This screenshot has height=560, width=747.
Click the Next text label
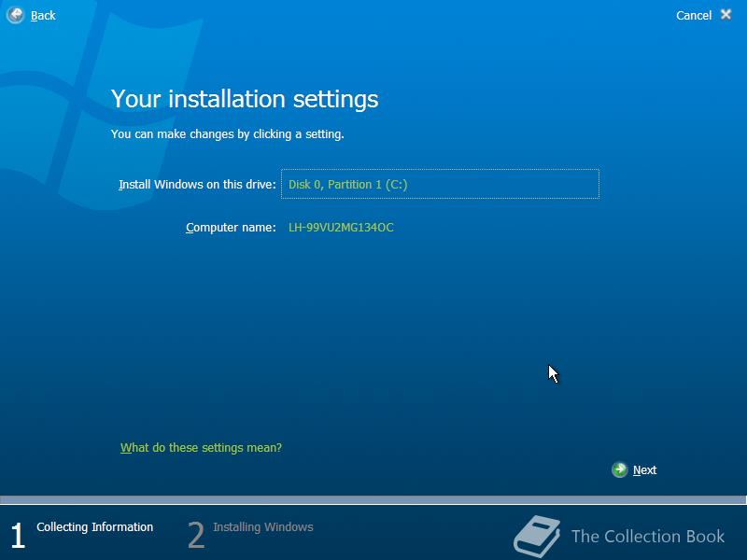click(x=644, y=470)
